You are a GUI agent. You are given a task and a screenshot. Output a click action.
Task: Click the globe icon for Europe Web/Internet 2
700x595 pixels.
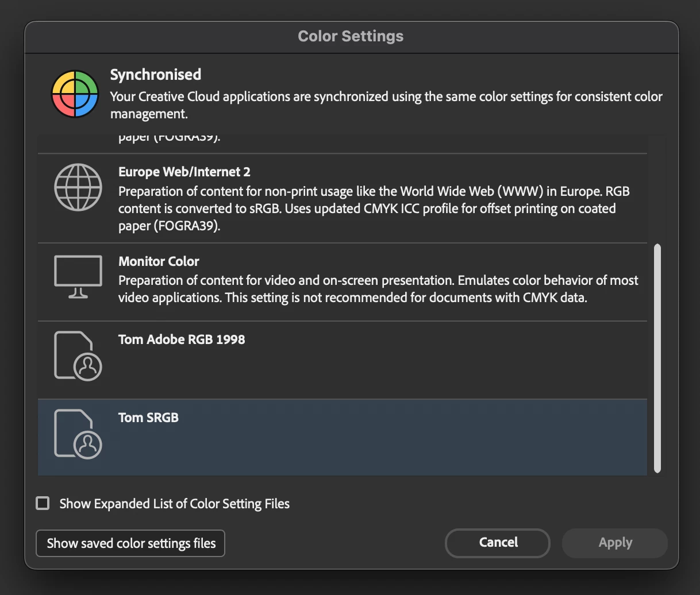coord(78,187)
